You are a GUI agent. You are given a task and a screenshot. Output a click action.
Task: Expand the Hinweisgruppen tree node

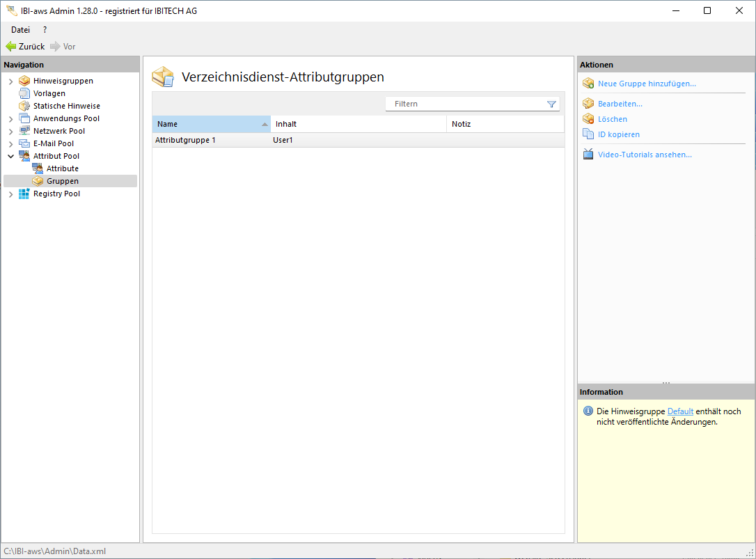(x=10, y=81)
